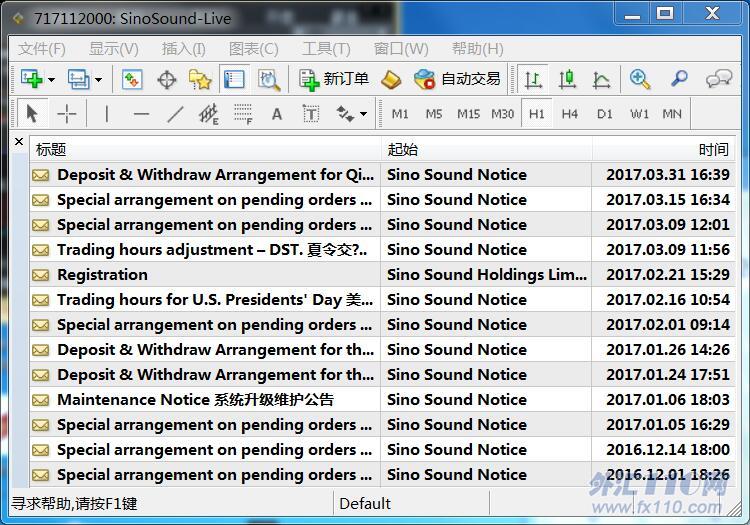Sort by the 起始 column header
The height and width of the screenshot is (525, 750).
(x=486, y=149)
